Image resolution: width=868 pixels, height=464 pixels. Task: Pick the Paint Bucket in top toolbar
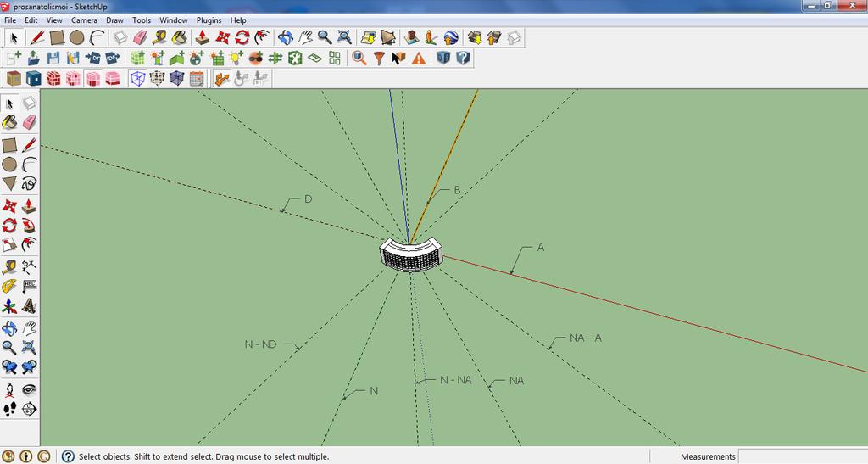click(x=180, y=37)
